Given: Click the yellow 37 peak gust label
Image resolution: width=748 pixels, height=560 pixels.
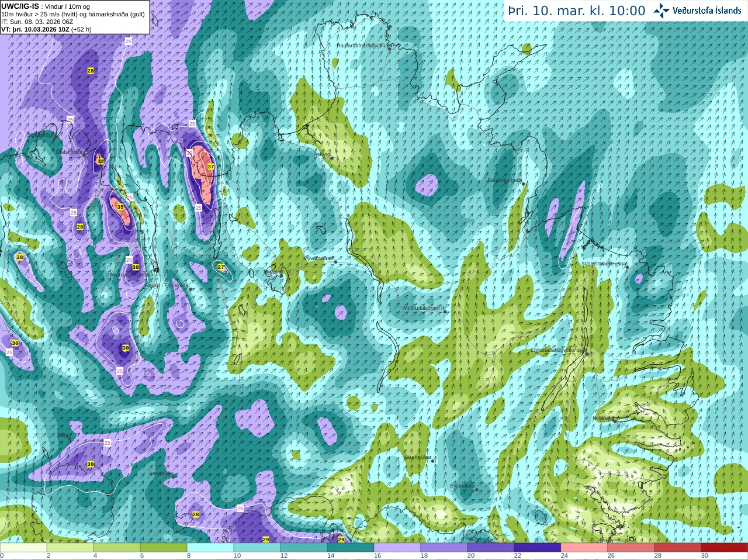Looking at the screenshot, I should (211, 167).
